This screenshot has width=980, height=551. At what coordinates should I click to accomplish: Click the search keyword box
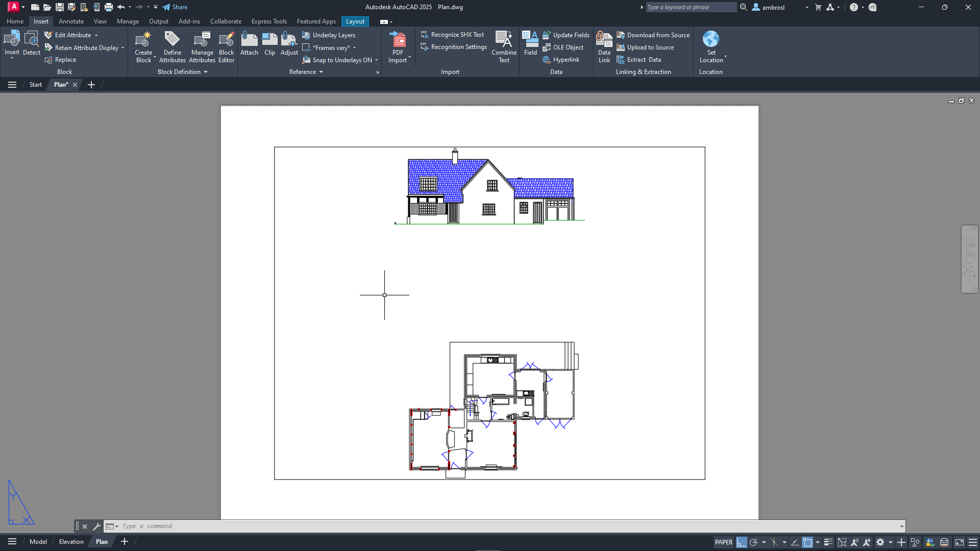click(690, 7)
